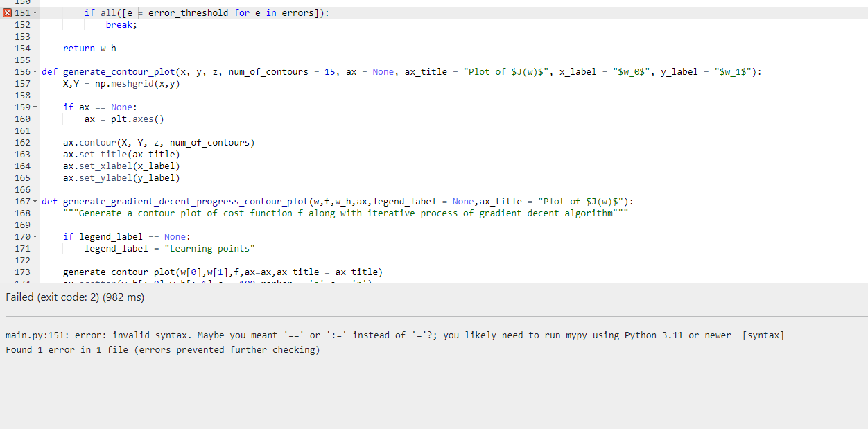The width and height of the screenshot is (868, 429).
Task: Click line number 163 in the gutter
Action: (x=22, y=155)
